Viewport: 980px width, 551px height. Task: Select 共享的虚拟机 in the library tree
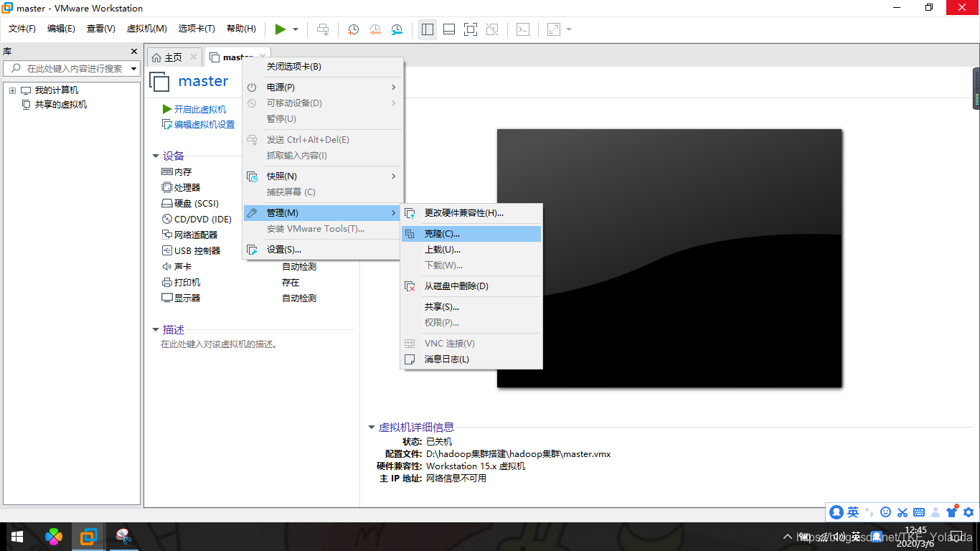[x=61, y=105]
